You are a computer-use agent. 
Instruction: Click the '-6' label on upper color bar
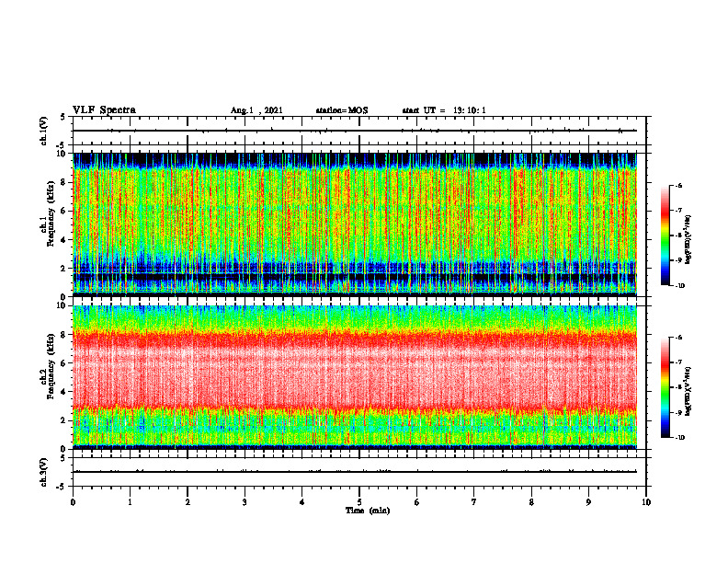678,185
